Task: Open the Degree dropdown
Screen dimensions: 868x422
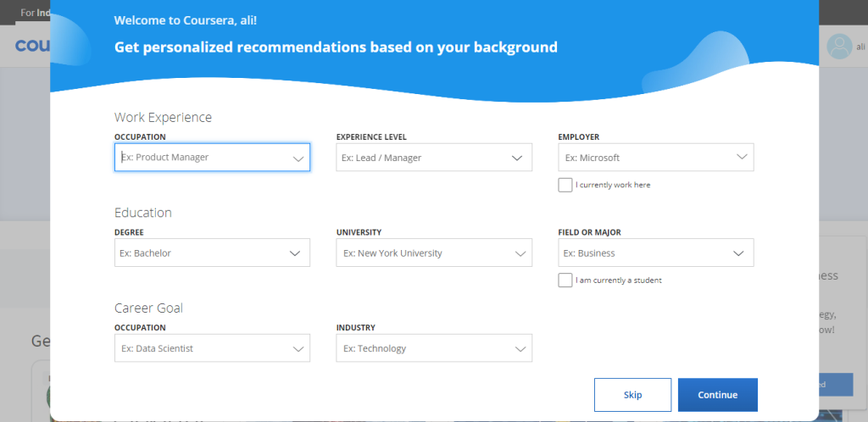Action: pos(212,253)
